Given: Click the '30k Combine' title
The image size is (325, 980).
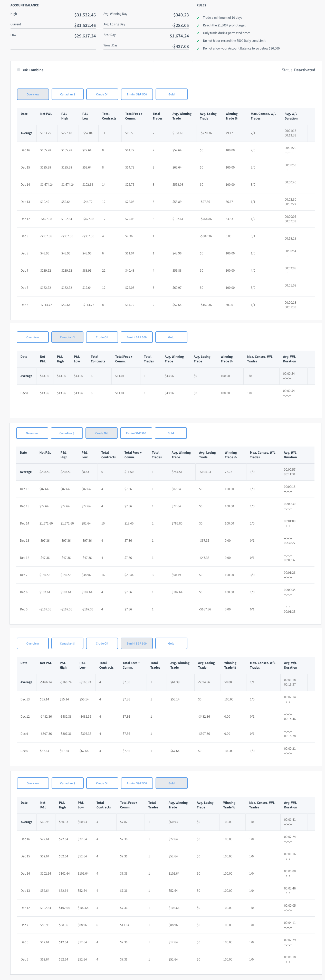Looking at the screenshot, I should click(32, 70).
